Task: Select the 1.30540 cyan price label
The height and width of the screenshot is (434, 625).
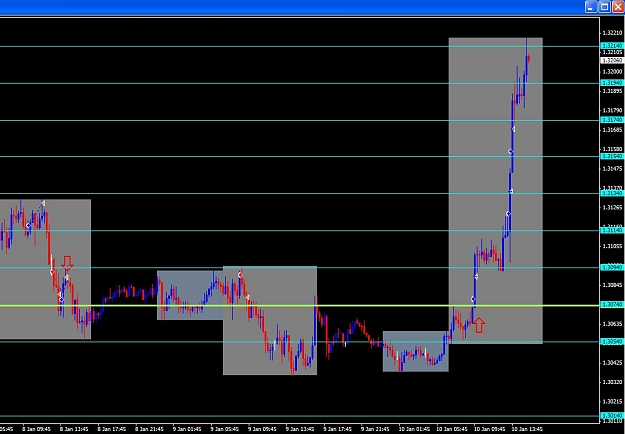Action: (612, 342)
